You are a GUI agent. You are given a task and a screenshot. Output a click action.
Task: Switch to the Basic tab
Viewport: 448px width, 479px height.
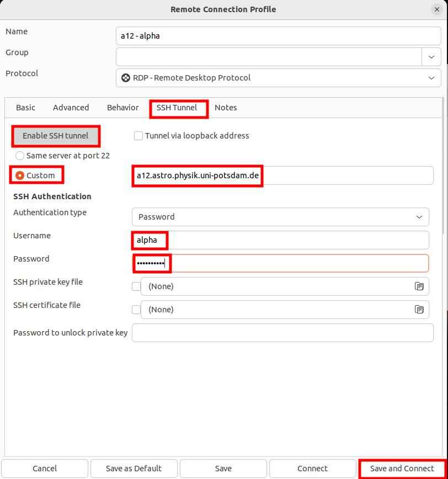pos(25,108)
